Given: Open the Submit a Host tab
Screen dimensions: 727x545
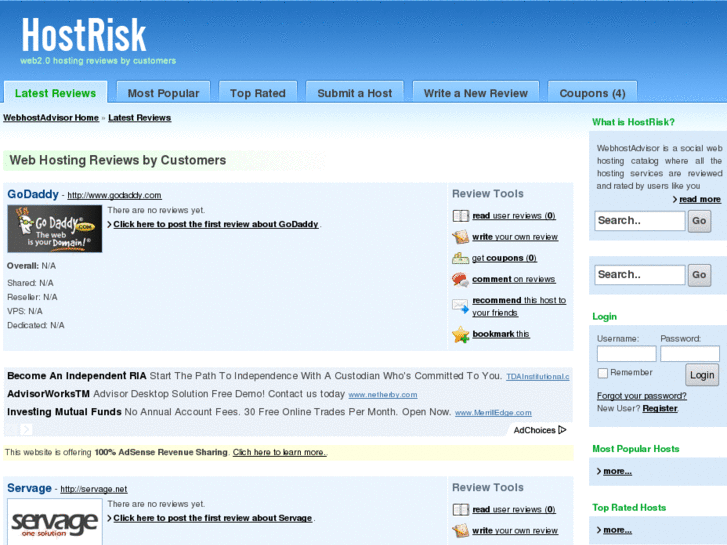Looking at the screenshot, I should click(x=355, y=93).
